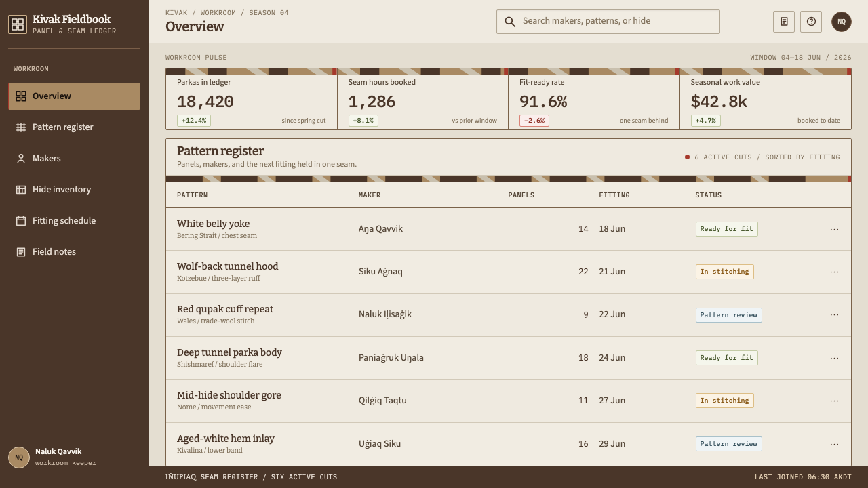
Task: Focus the makers and patterns search field
Action: point(608,22)
